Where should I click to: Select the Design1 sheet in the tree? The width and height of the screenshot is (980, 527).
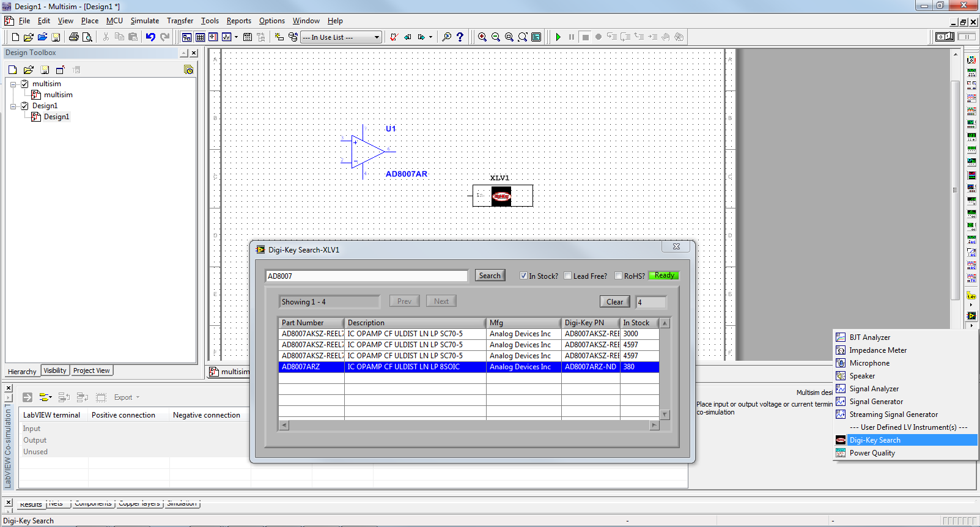[56, 117]
